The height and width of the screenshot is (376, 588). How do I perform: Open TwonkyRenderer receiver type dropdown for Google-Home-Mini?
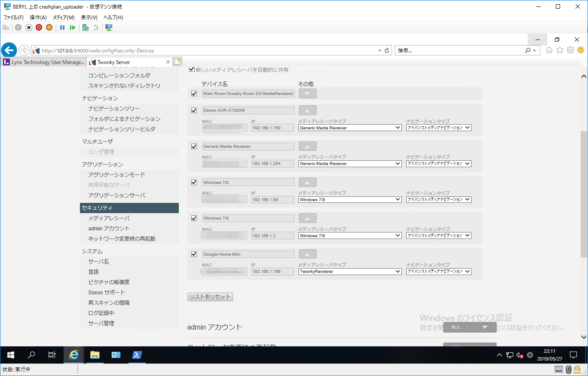tap(350, 272)
